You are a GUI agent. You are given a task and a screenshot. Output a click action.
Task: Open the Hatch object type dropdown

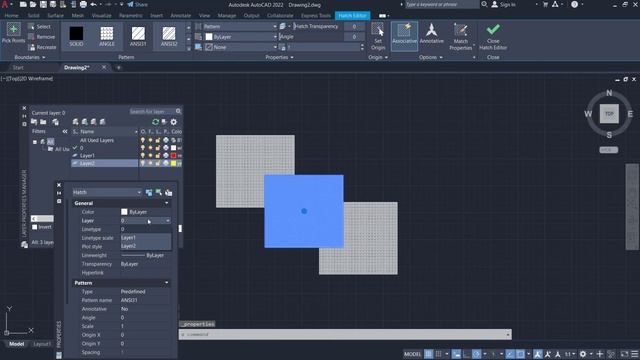click(x=107, y=192)
